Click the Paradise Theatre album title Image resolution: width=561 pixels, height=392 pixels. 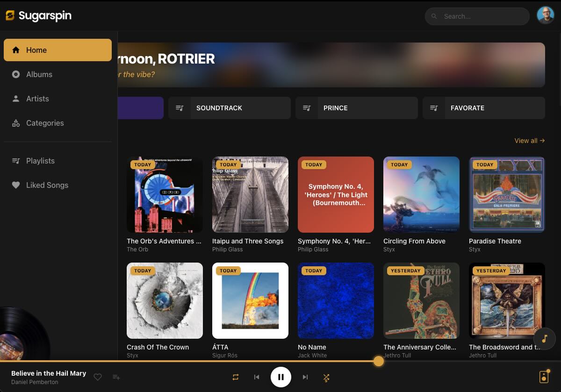[x=495, y=241]
